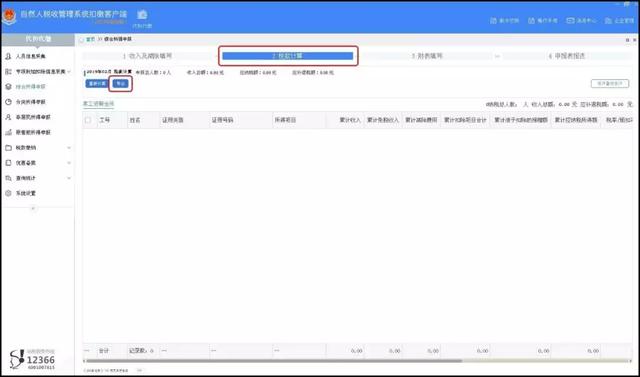Click the 累计扣除项目合计 column header
640x377 pixels.
[x=465, y=120]
